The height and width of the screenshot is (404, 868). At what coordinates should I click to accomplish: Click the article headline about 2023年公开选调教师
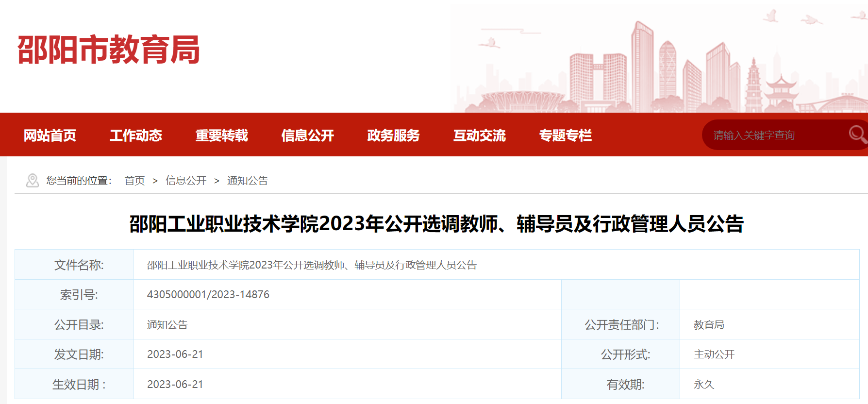click(x=436, y=224)
